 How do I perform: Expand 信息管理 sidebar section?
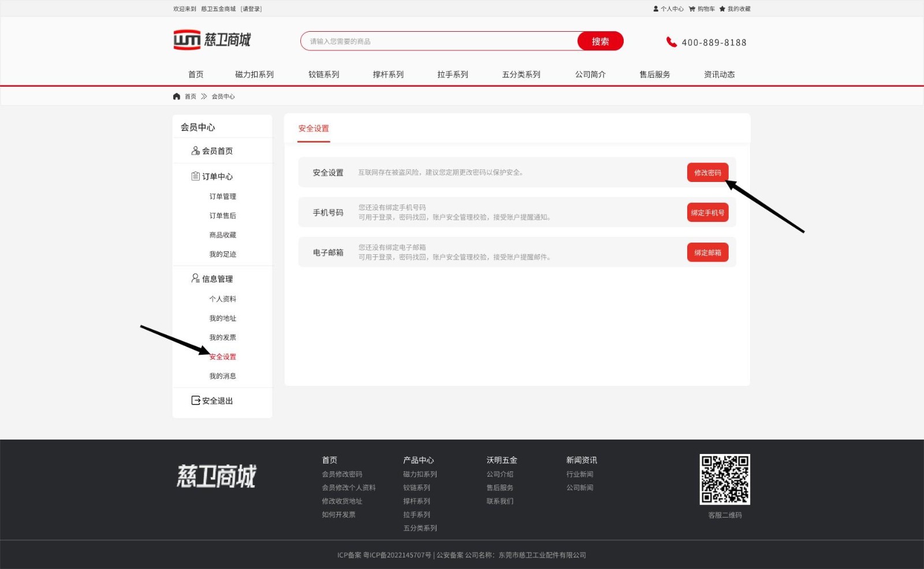point(217,278)
